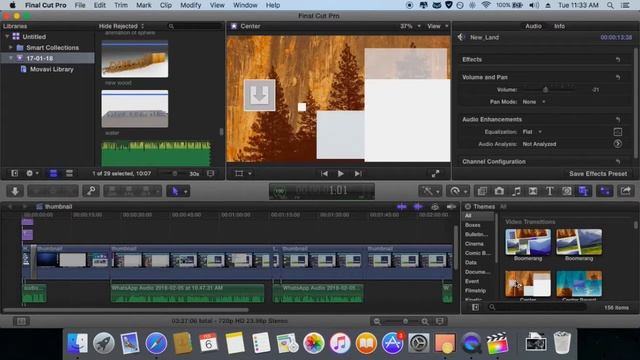Switch browser to list view
Viewport: 640px width, 360px height.
(69, 173)
